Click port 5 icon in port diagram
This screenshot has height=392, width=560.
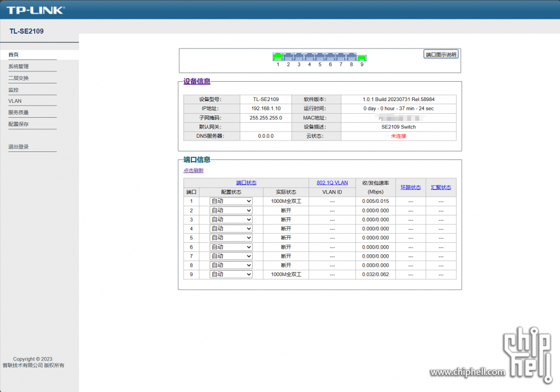click(x=319, y=57)
